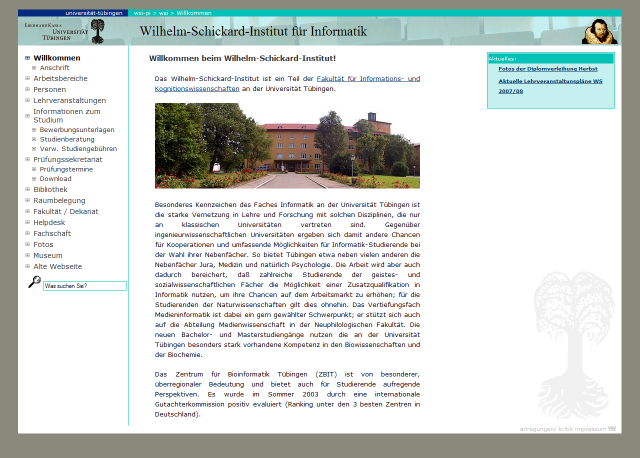This screenshot has height=458, width=640.
Task: Click the bullet icon beside Anschrift
Action: pos(34,68)
